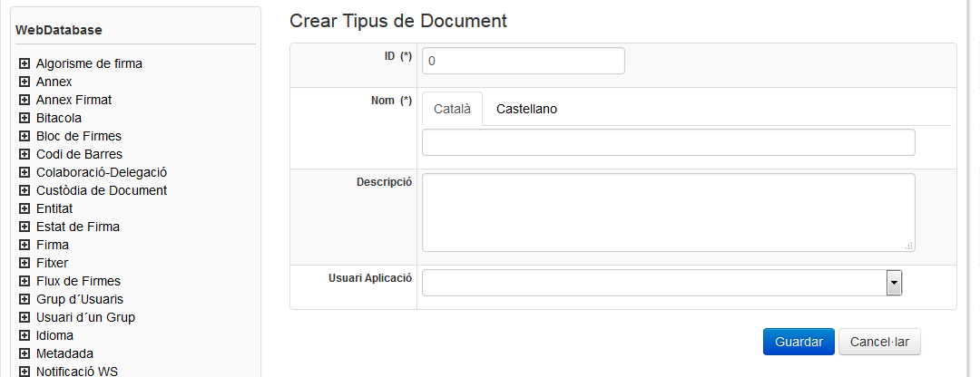
Task: Focus the ID input field
Action: coord(523,61)
